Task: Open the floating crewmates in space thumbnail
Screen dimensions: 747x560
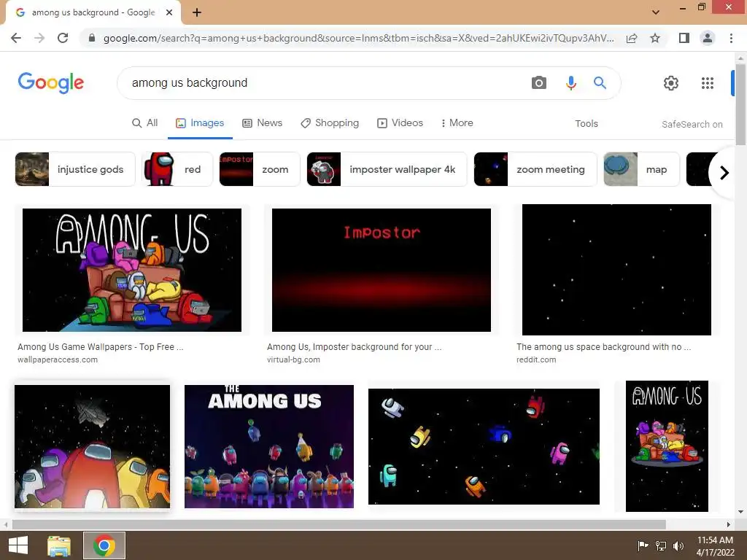Action: coord(484,447)
